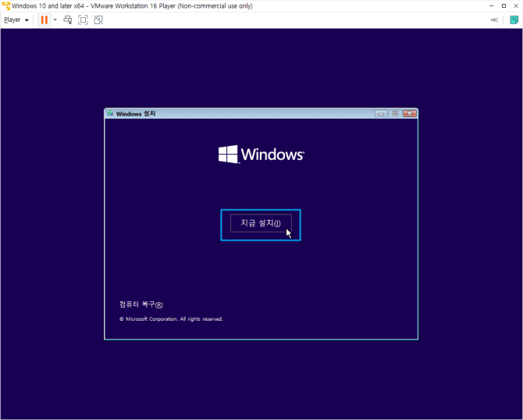Maximize the VMware Player window
Viewport: 523px width, 420px height.
coord(504,6)
